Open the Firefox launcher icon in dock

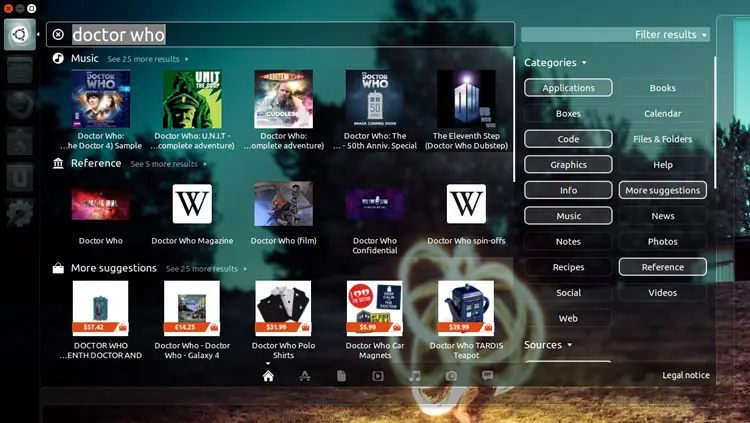(x=20, y=105)
